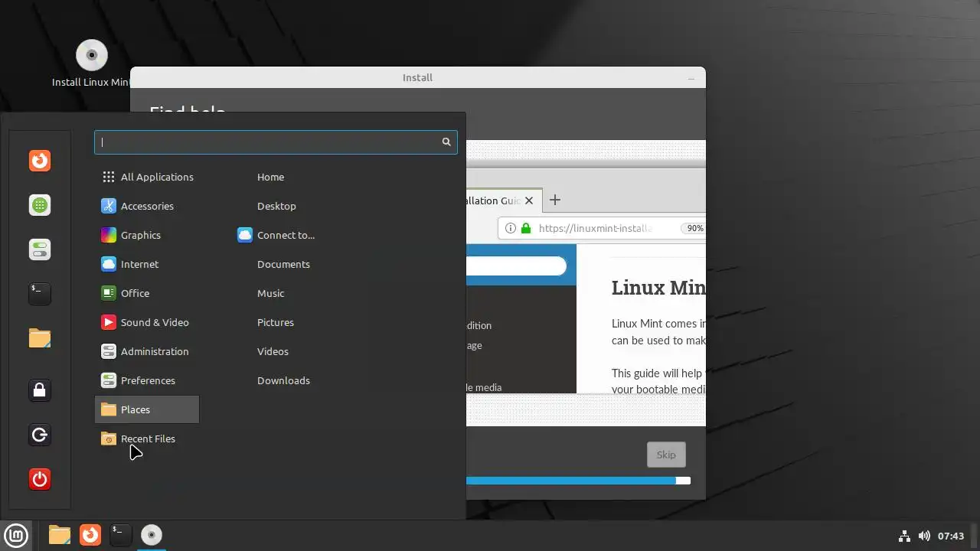Click the Recent Files folder icon

click(109, 439)
